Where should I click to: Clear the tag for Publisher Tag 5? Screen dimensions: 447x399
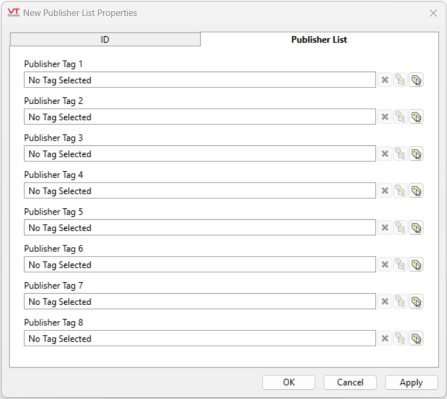[385, 228]
